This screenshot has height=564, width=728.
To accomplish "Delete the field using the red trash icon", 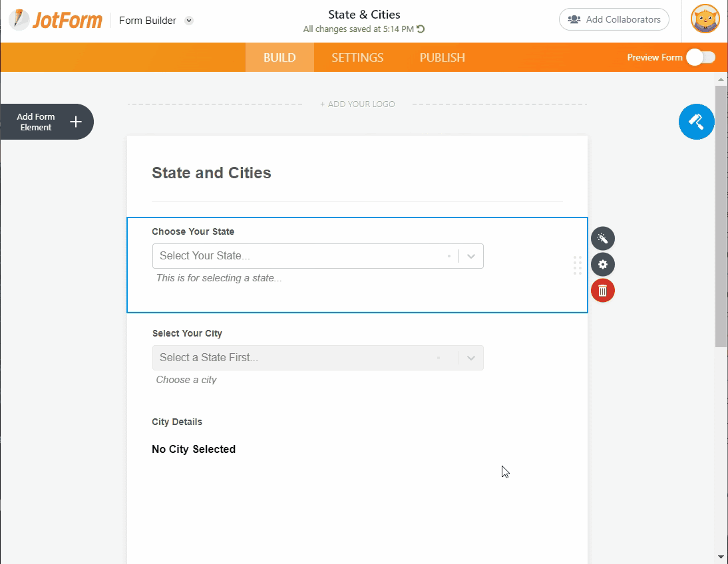I will click(x=602, y=291).
